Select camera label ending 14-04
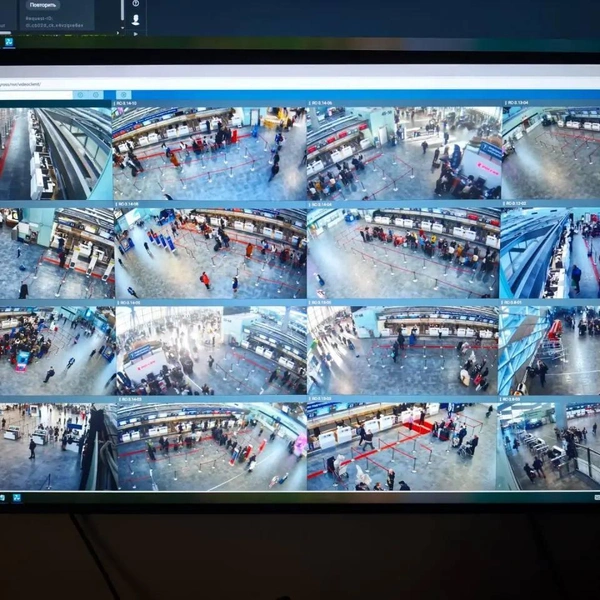The image size is (600, 600). click(x=321, y=205)
